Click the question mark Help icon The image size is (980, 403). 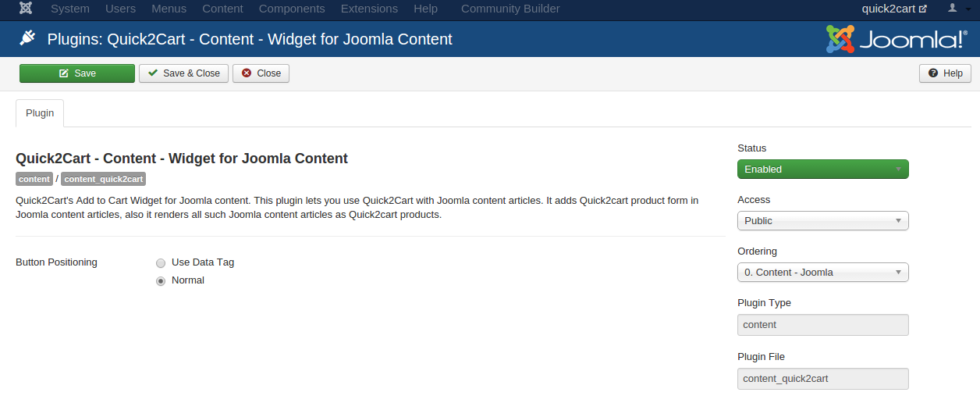[933, 73]
